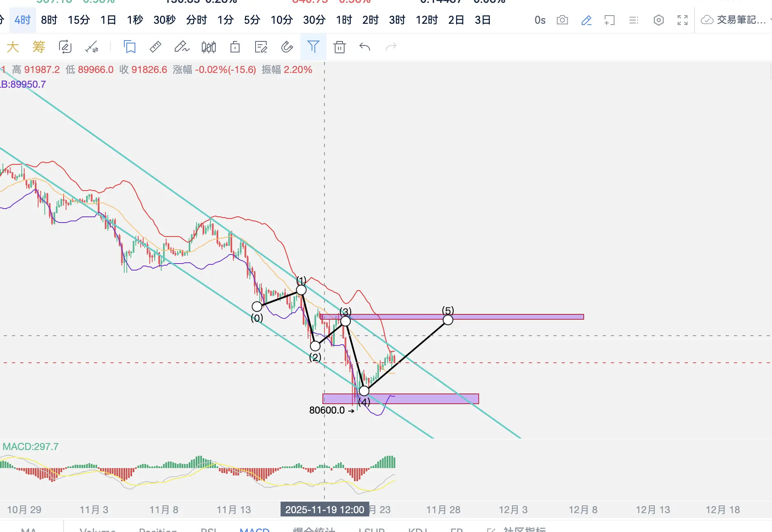Select the ruler measurement tool
Screen dimensions: 772x532
155,47
